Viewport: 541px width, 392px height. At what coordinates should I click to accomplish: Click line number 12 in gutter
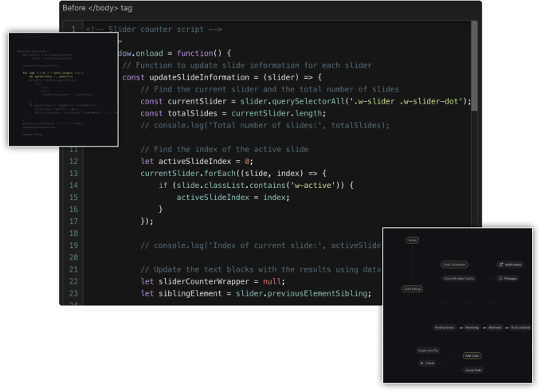point(73,162)
